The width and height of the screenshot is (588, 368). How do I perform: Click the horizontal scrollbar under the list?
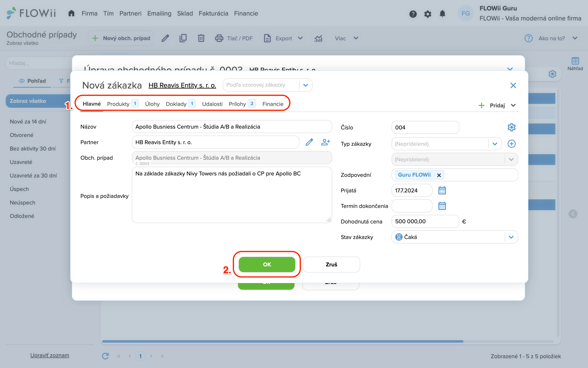(x=283, y=341)
